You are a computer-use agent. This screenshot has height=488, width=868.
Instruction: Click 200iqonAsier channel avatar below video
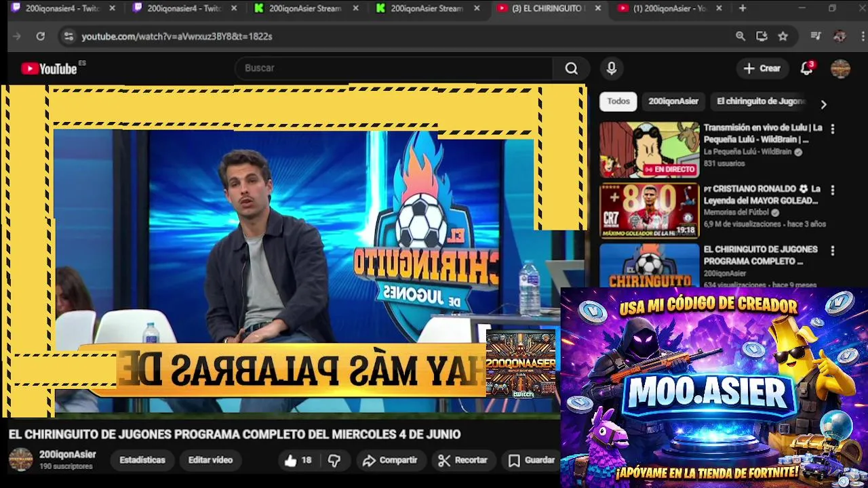click(x=20, y=460)
